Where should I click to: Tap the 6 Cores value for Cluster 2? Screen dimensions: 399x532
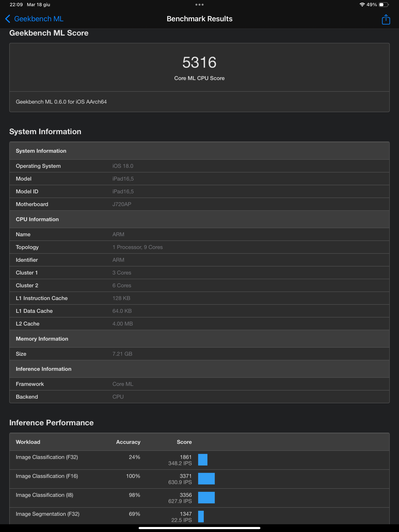pos(122,285)
